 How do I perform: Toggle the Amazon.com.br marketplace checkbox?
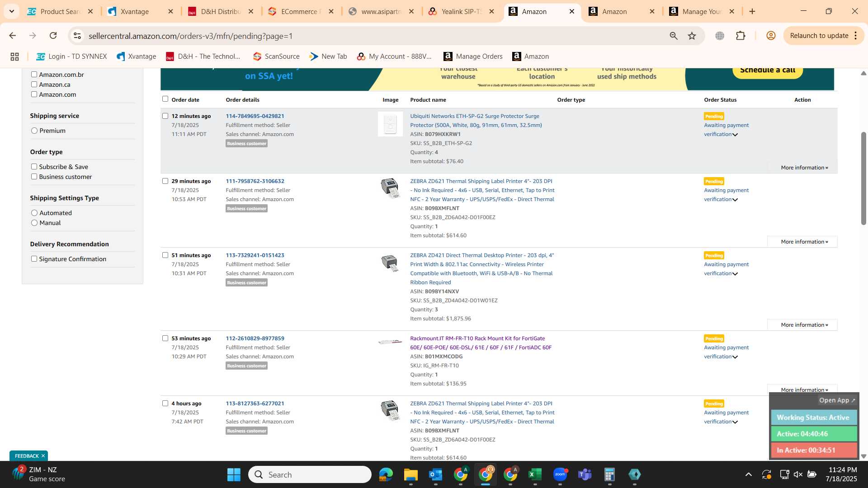click(x=34, y=75)
